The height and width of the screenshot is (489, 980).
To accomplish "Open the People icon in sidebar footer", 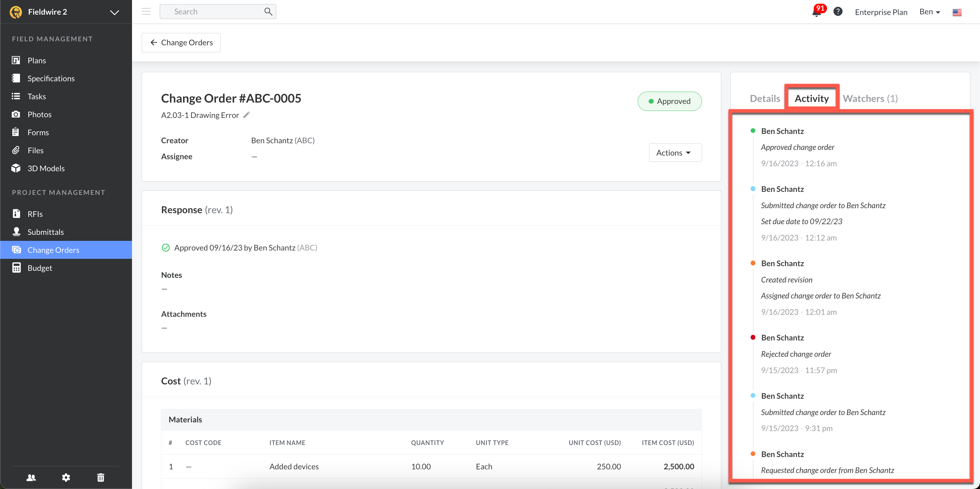I will click(31, 477).
